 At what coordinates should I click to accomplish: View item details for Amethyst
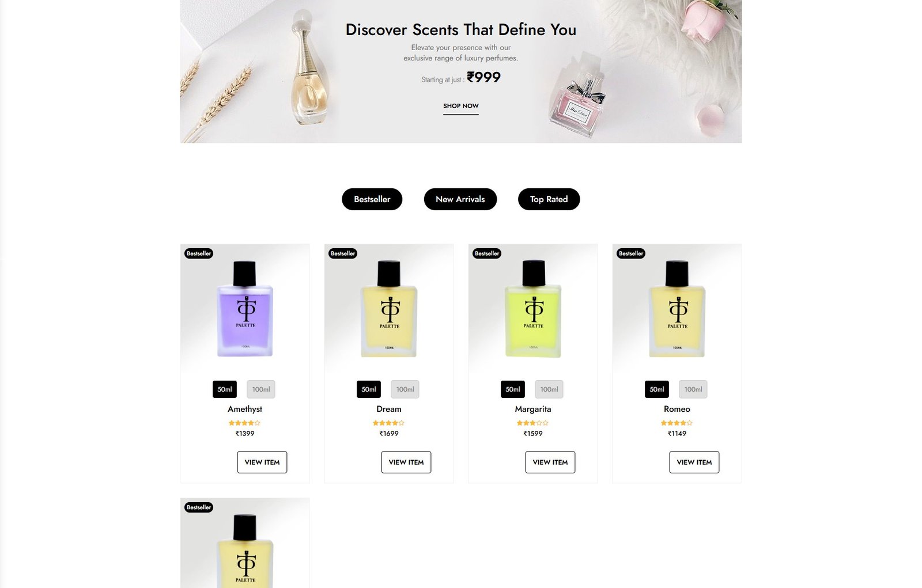pos(262,462)
